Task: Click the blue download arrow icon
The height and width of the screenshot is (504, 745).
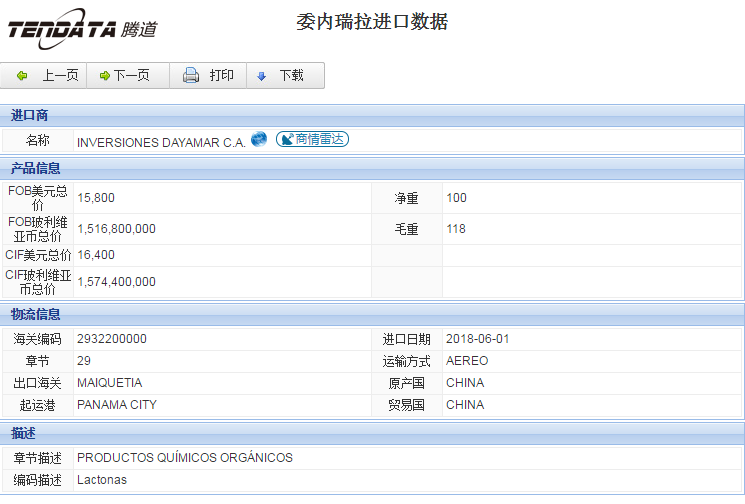Action: [262, 76]
